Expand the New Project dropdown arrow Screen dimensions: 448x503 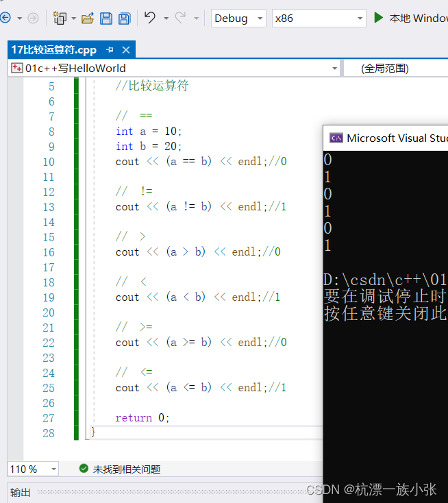point(73,19)
